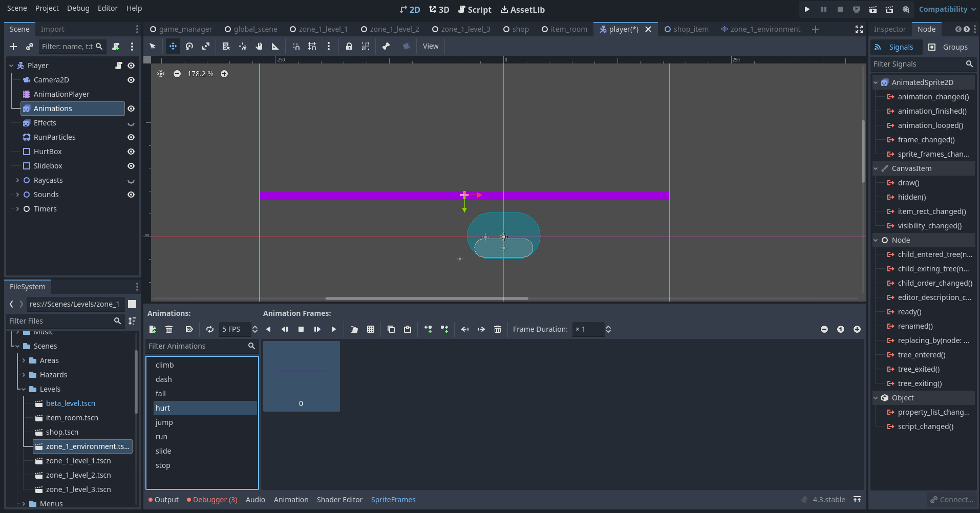
Task: Copy selected frame icon
Action: point(391,329)
